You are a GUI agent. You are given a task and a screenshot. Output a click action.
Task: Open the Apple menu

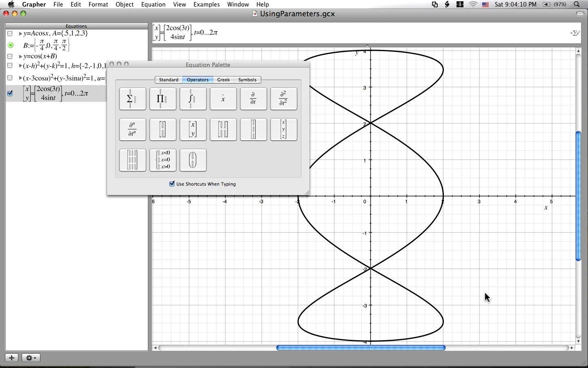[11, 4]
